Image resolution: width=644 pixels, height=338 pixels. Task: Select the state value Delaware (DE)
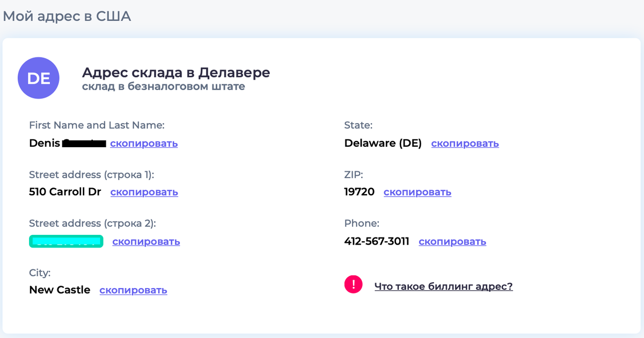click(383, 143)
